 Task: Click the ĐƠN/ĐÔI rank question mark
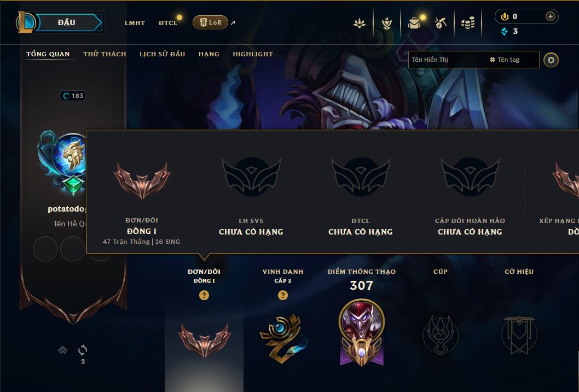pos(204,295)
